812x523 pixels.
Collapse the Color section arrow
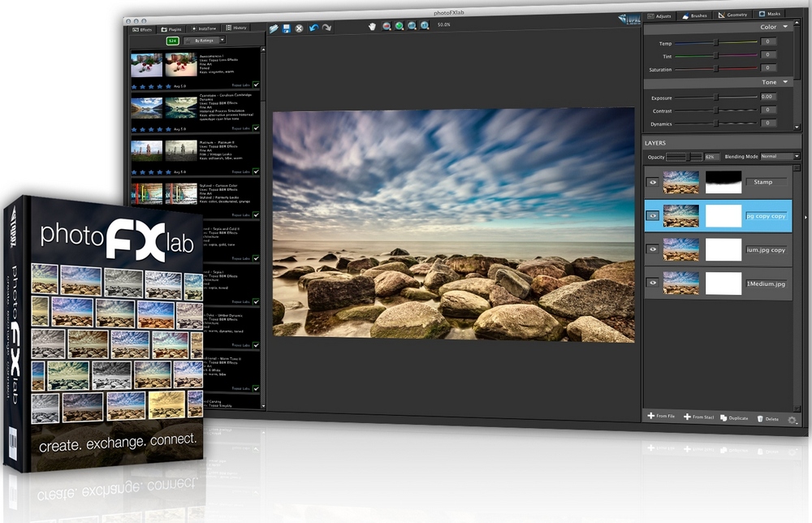785,27
